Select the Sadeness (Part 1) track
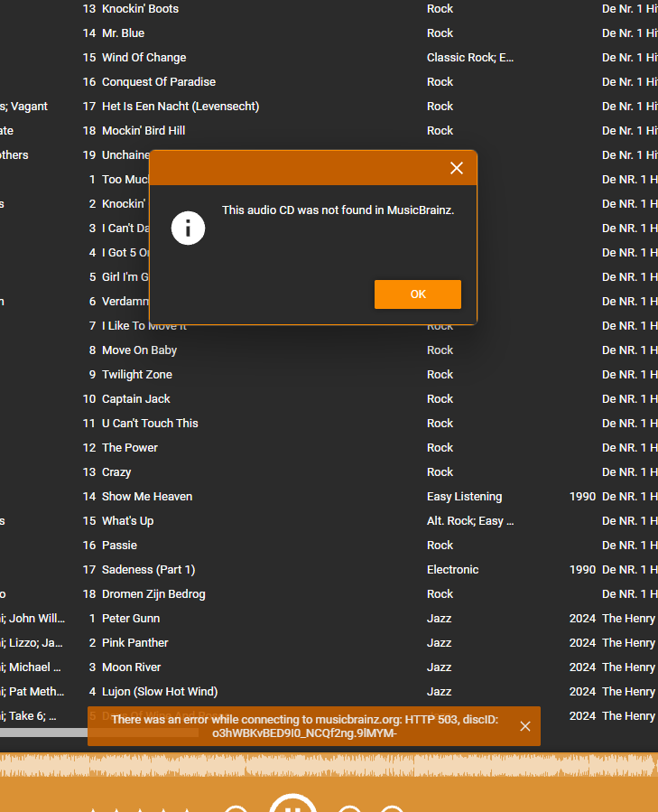The image size is (658, 812). [148, 570]
